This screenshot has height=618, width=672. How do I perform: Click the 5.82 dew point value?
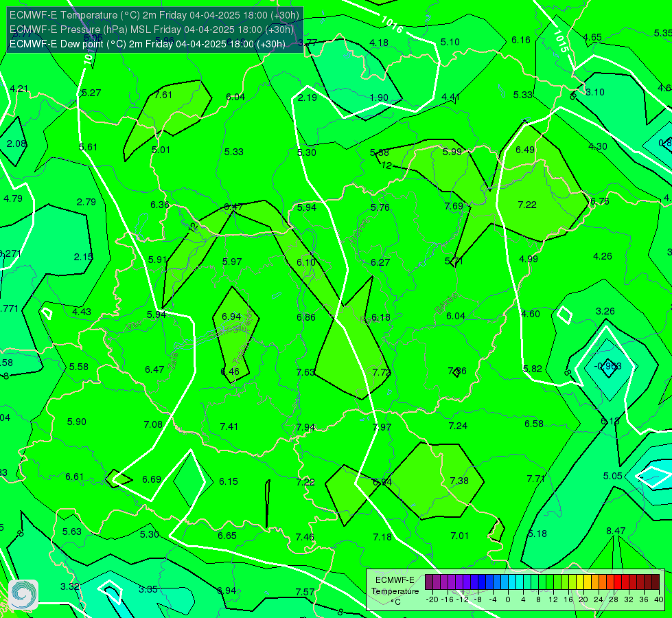tap(532, 369)
